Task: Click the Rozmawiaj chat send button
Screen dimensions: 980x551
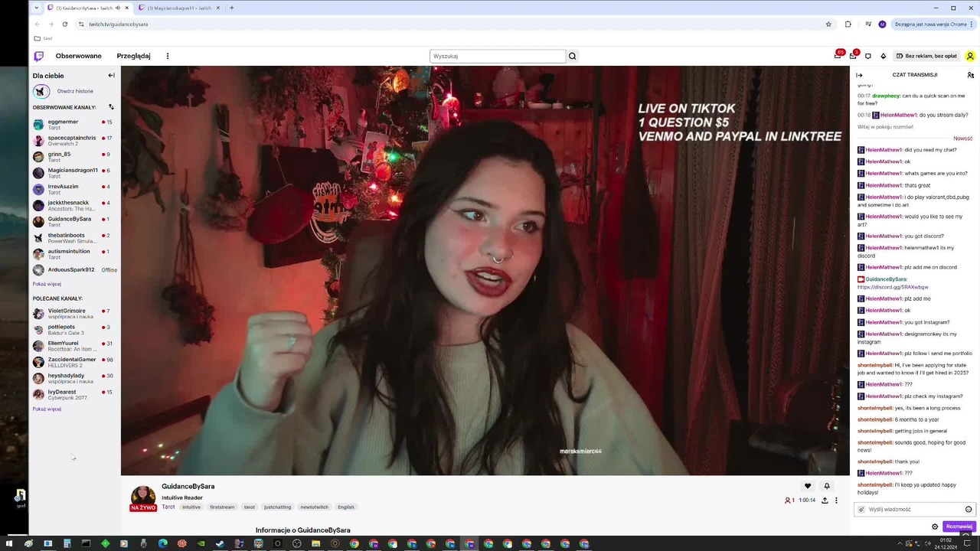Action: pos(959,527)
